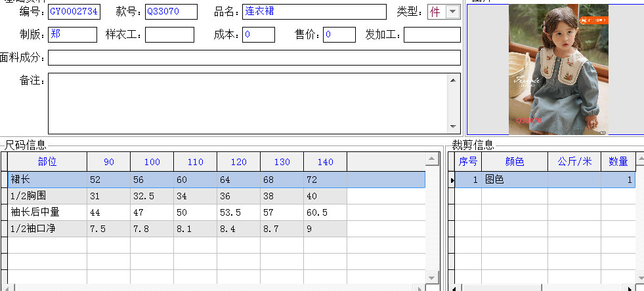Click the 品名 field 连衣裙

[x=314, y=12]
